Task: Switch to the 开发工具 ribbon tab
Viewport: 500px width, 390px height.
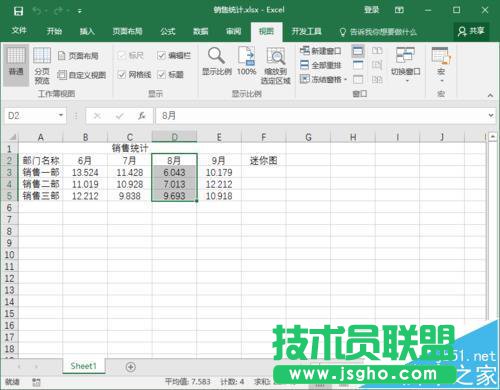Action: 306,31
